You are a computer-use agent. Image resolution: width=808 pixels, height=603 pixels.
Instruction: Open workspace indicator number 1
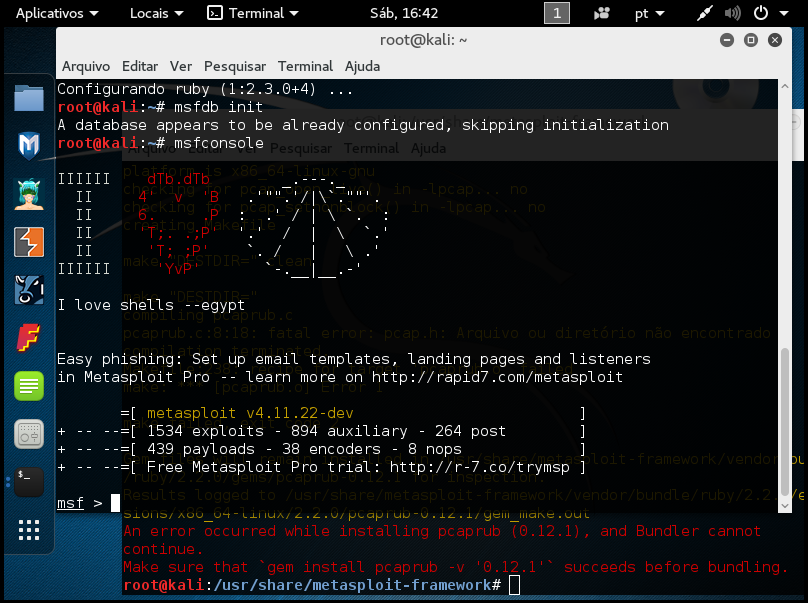[557, 13]
